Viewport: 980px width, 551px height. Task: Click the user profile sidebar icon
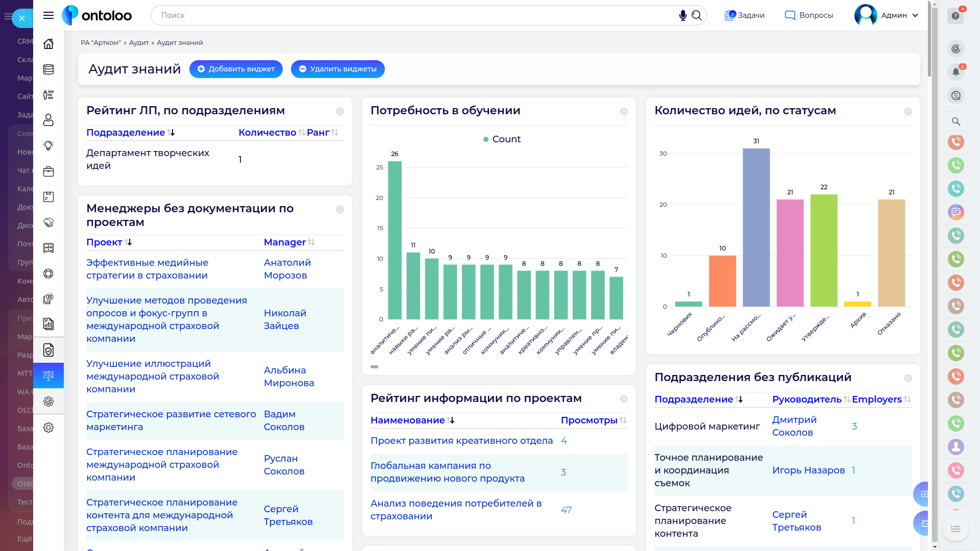coord(48,120)
